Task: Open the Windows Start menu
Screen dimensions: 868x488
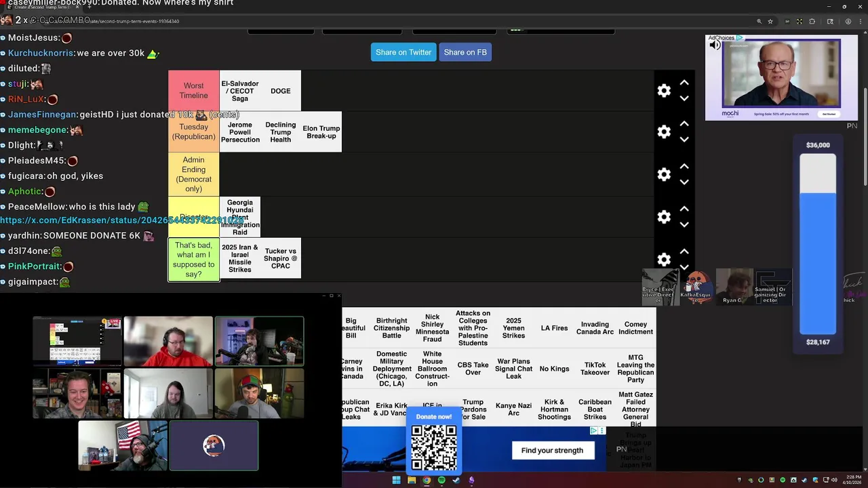Action: 396,480
